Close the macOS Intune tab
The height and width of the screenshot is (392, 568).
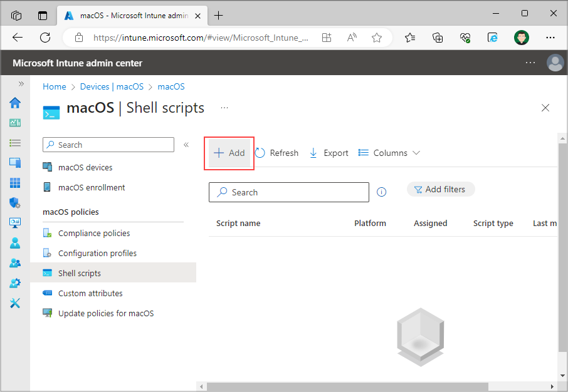pos(197,16)
